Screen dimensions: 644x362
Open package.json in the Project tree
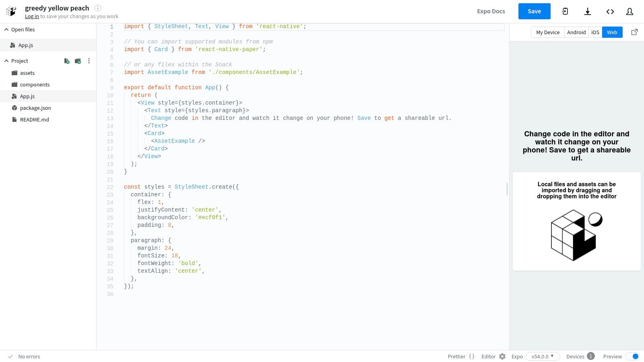[x=35, y=108]
